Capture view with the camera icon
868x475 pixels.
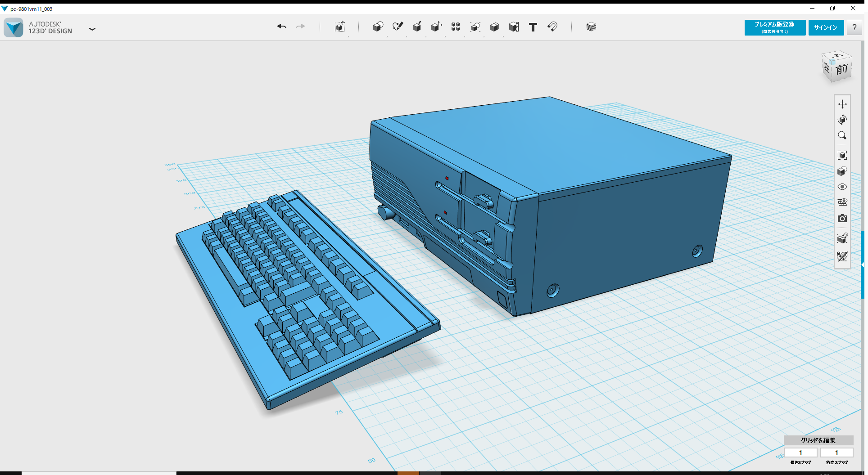[x=843, y=219]
